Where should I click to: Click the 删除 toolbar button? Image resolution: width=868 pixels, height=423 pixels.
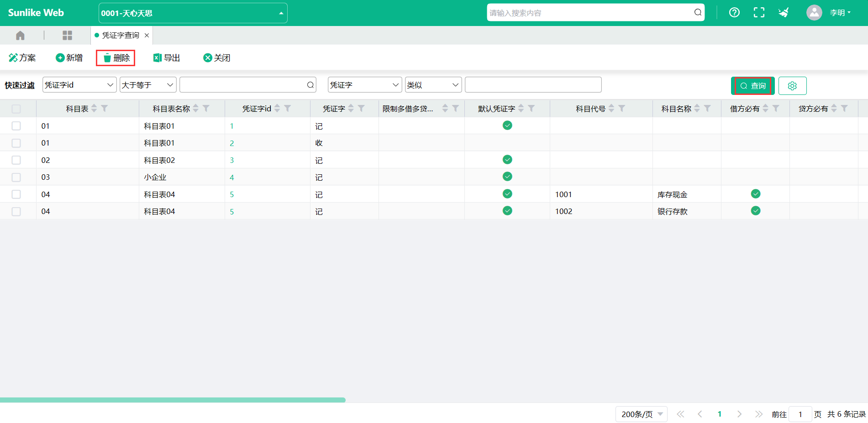tap(116, 58)
